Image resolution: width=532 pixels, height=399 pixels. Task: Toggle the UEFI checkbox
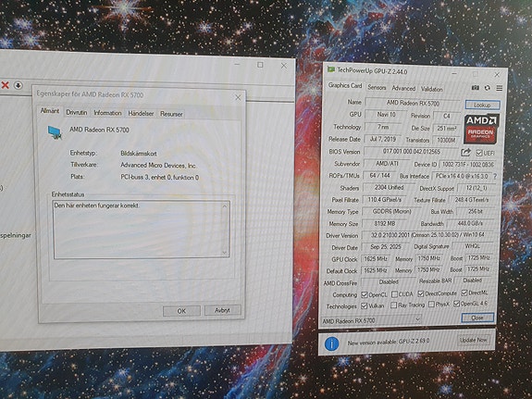(x=479, y=153)
